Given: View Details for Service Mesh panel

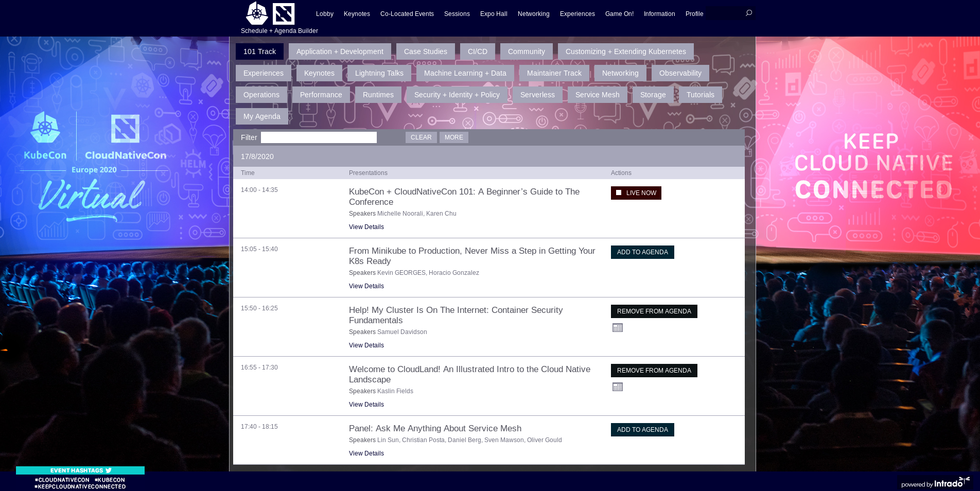Looking at the screenshot, I should [366, 453].
